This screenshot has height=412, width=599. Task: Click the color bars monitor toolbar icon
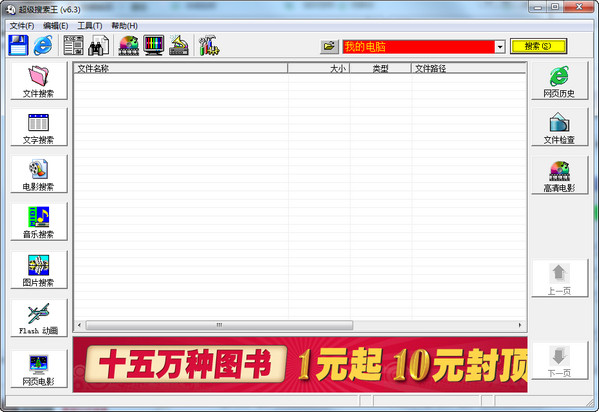tap(154, 45)
